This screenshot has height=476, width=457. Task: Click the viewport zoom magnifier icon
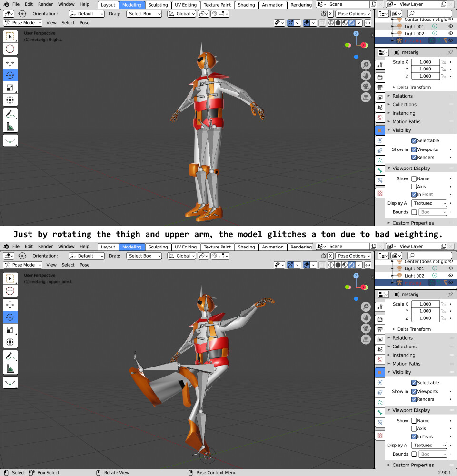point(365,64)
